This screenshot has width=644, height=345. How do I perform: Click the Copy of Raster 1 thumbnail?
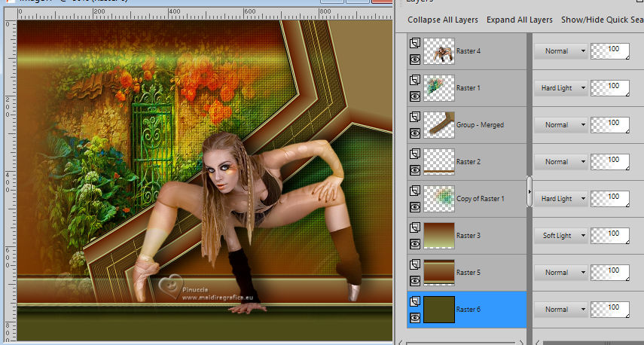tap(439, 199)
